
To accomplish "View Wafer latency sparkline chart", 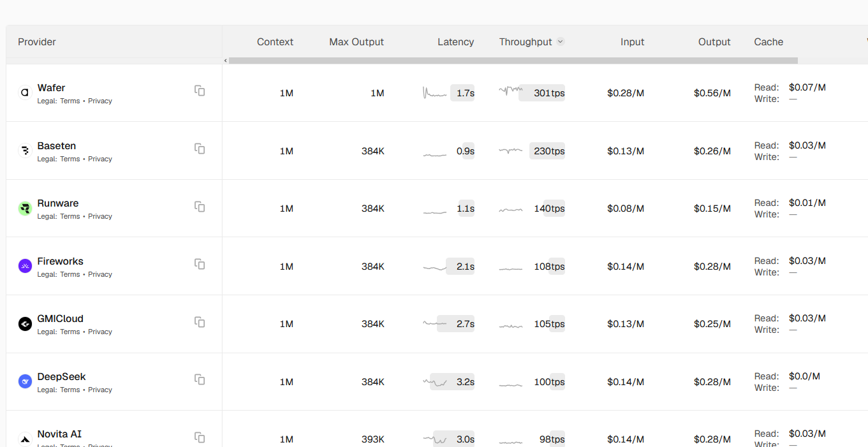I will (x=434, y=93).
